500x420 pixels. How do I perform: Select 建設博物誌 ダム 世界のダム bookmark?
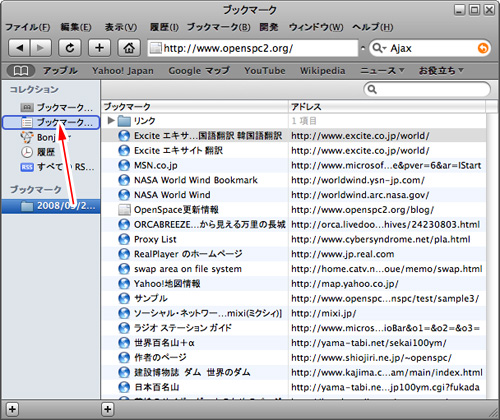tap(192, 372)
